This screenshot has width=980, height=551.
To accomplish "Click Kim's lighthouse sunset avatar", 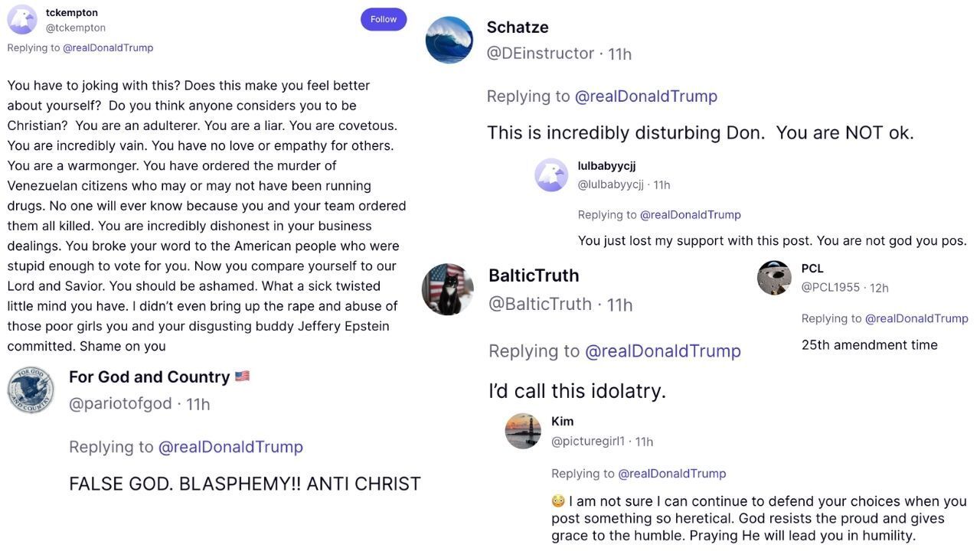I will pyautogui.click(x=523, y=431).
